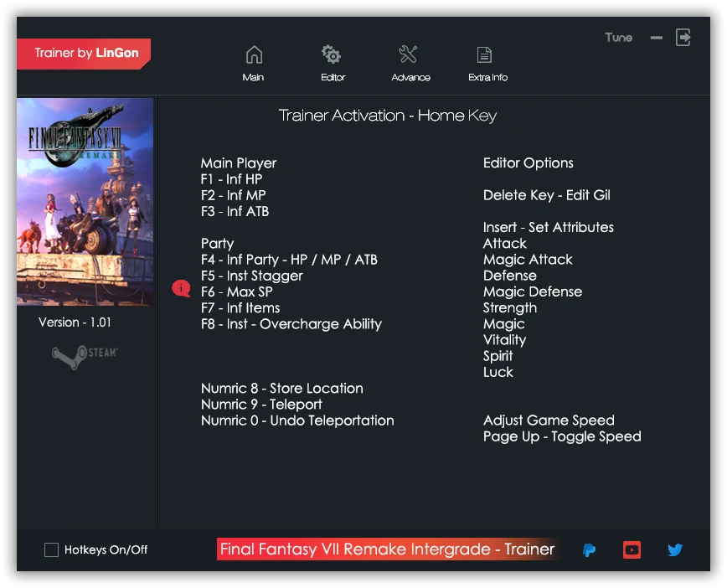Click the 'Magic Attack' attribute text
Viewport: 727px width, 588px height.
coord(528,260)
